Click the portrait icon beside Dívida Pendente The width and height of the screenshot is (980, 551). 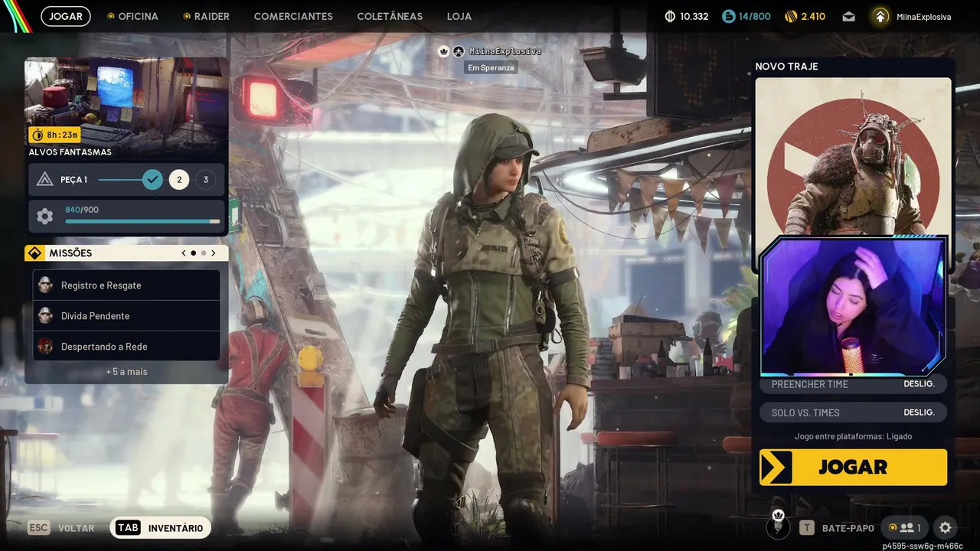click(46, 316)
